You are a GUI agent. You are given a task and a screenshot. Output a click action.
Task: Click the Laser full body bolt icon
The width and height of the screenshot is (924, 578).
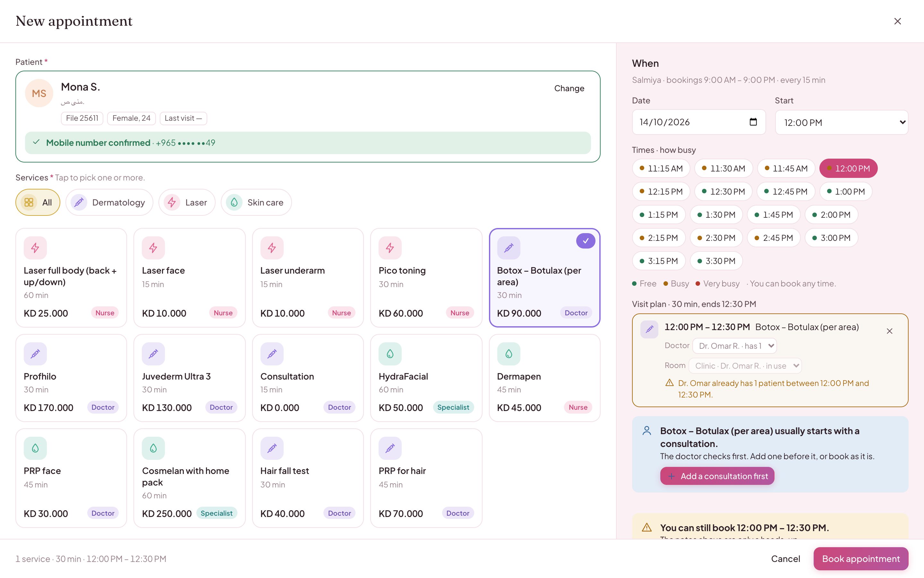[35, 248]
